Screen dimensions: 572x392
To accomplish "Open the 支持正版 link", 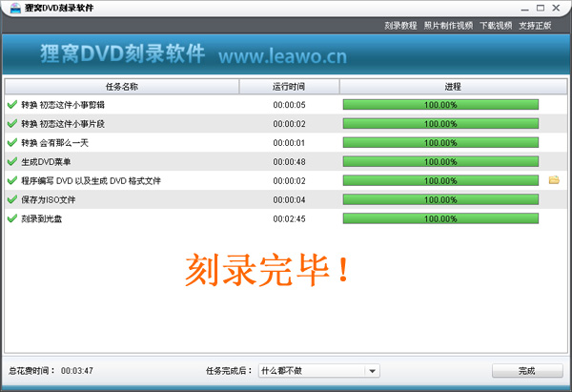I will [535, 26].
